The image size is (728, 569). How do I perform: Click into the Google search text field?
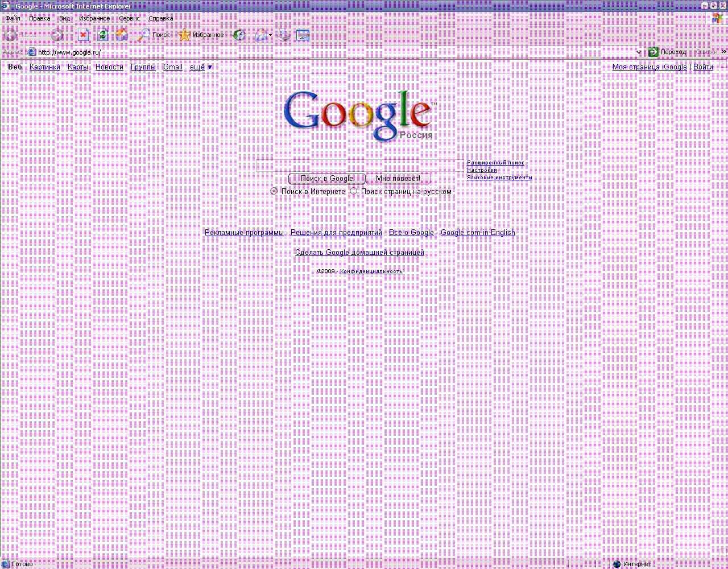click(x=361, y=166)
